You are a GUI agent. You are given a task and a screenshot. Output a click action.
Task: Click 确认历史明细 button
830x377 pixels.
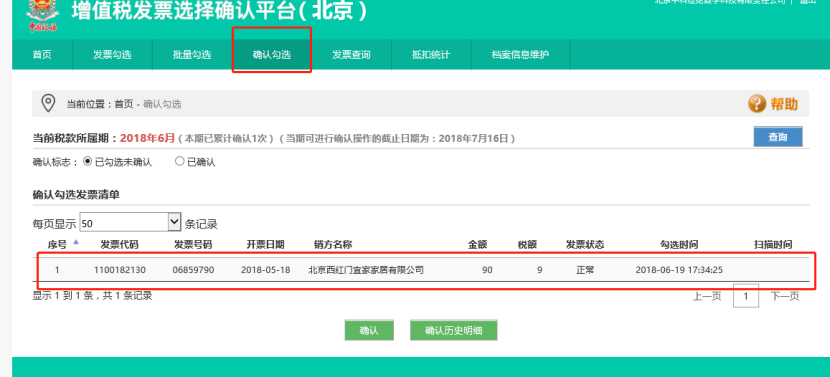[454, 330]
